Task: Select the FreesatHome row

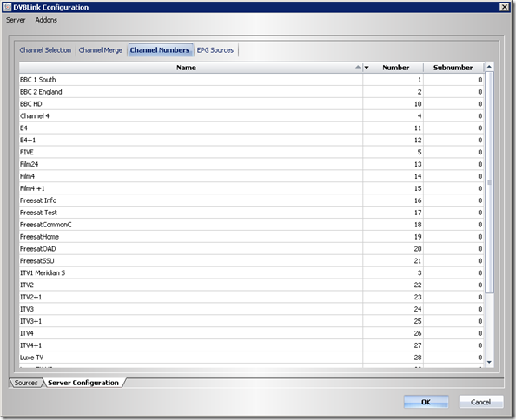Action: (251, 237)
